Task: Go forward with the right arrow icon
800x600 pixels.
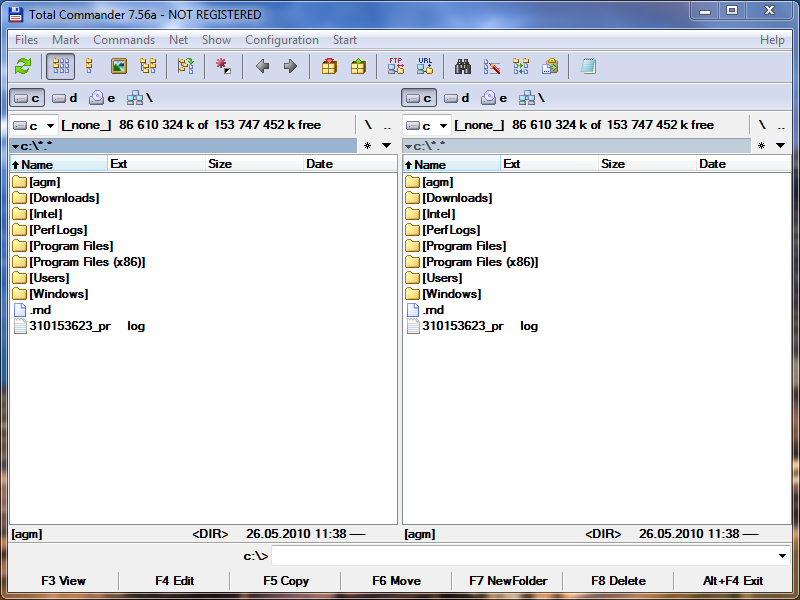Action: click(290, 66)
